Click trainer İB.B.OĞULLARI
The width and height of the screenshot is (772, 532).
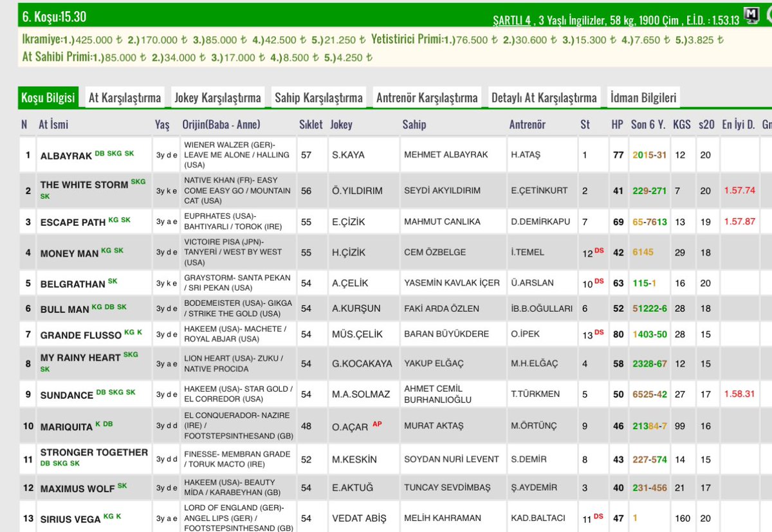(542, 309)
